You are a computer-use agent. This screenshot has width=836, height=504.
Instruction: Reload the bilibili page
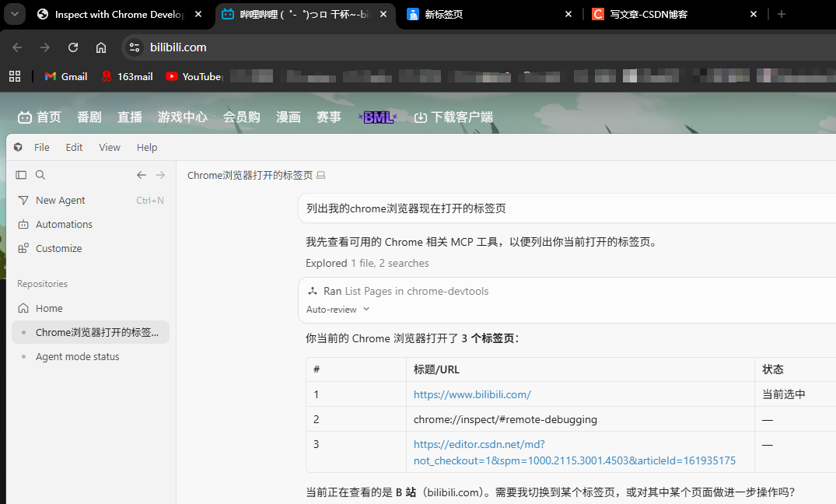click(x=73, y=47)
